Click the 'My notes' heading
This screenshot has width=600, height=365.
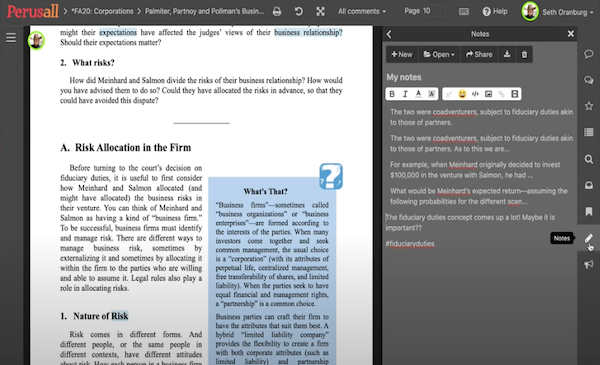coord(404,77)
